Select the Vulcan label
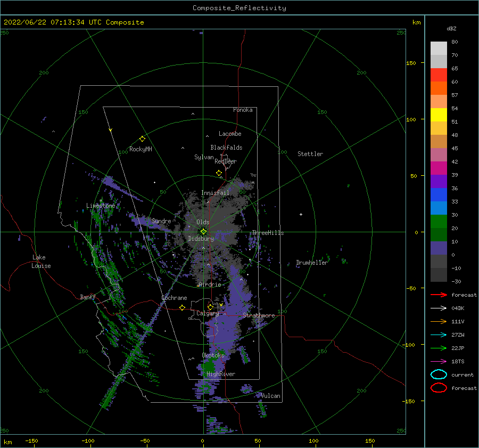This screenshot has width=479, height=448. point(271,396)
